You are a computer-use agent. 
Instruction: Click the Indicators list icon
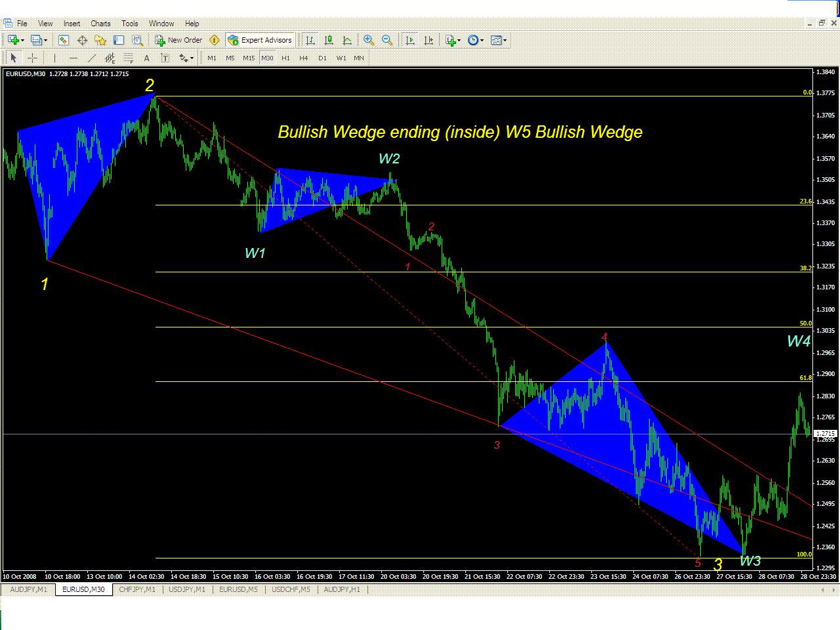(x=450, y=40)
